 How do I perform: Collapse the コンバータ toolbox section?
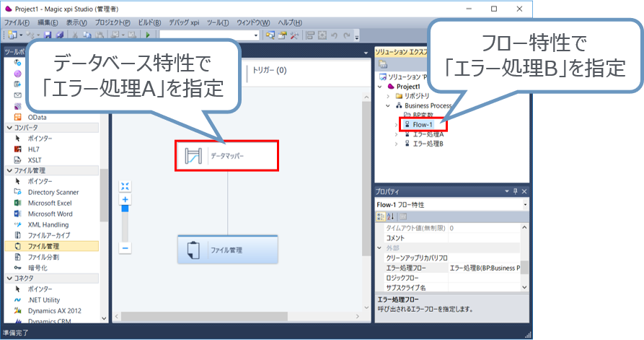pos(9,128)
